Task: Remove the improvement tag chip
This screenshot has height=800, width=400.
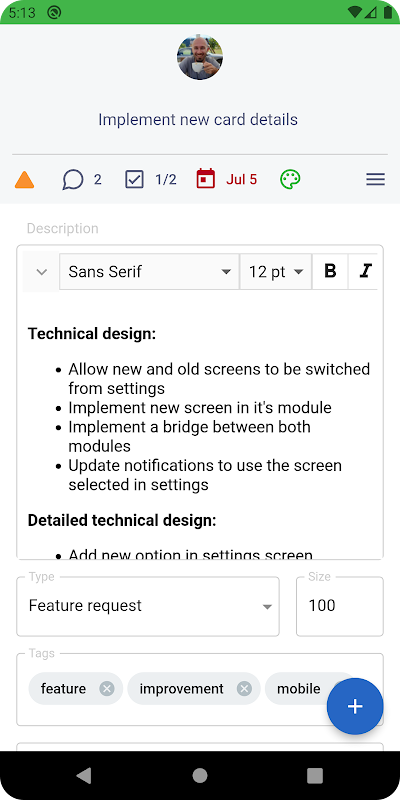Action: tap(244, 689)
